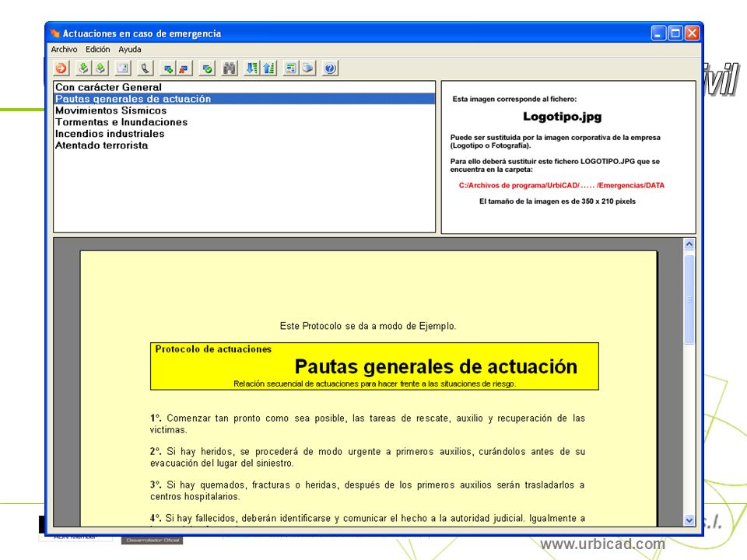747x560 pixels.
Task: Click the green checkmark validate icon
Action: 207,68
